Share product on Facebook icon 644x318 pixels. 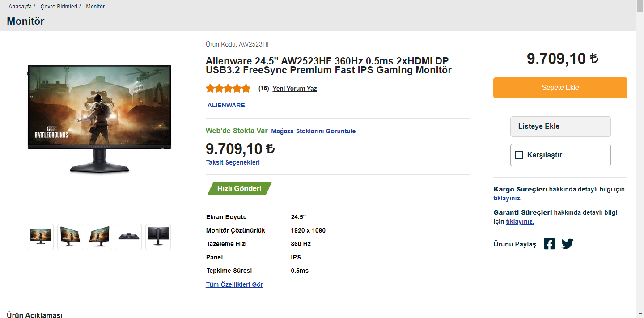[x=549, y=244]
